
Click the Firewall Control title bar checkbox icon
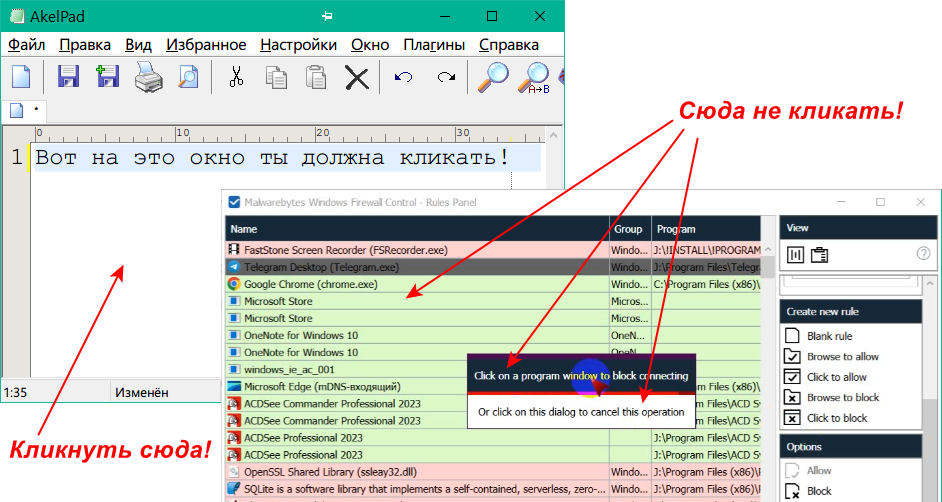[x=234, y=202]
